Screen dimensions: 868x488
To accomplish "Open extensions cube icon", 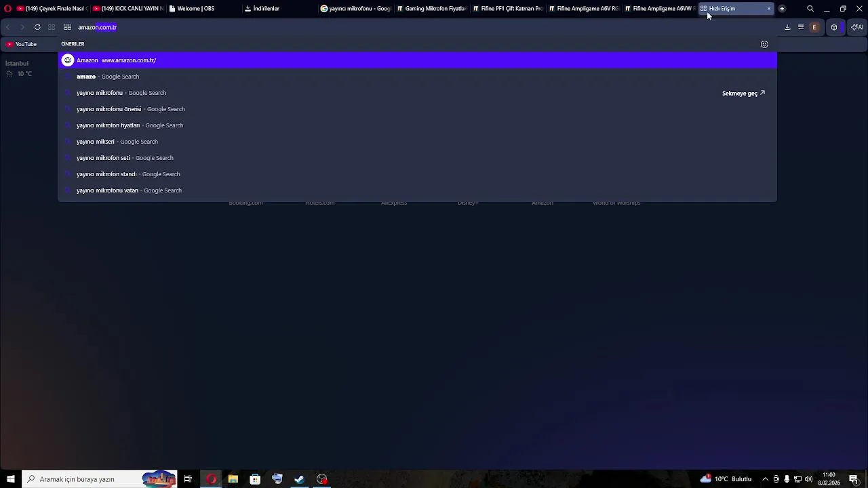I will pos(834,27).
